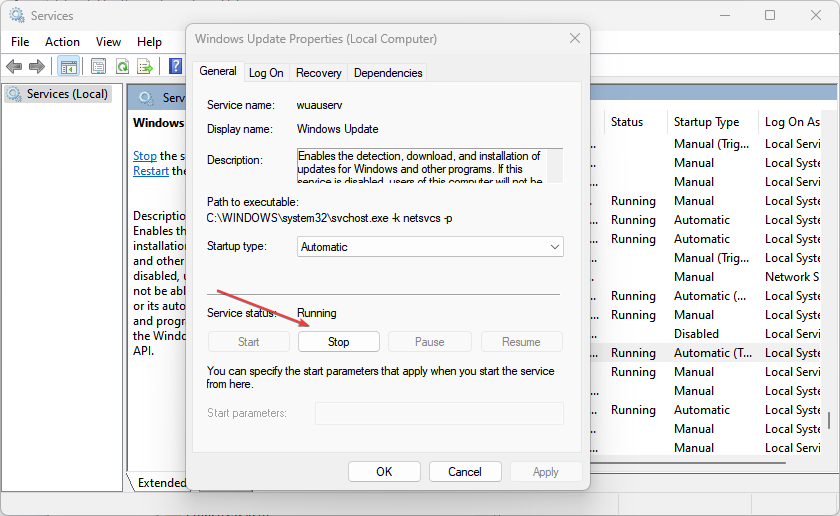
Task: Click the vertical scrollbar in services list
Action: coord(829,420)
